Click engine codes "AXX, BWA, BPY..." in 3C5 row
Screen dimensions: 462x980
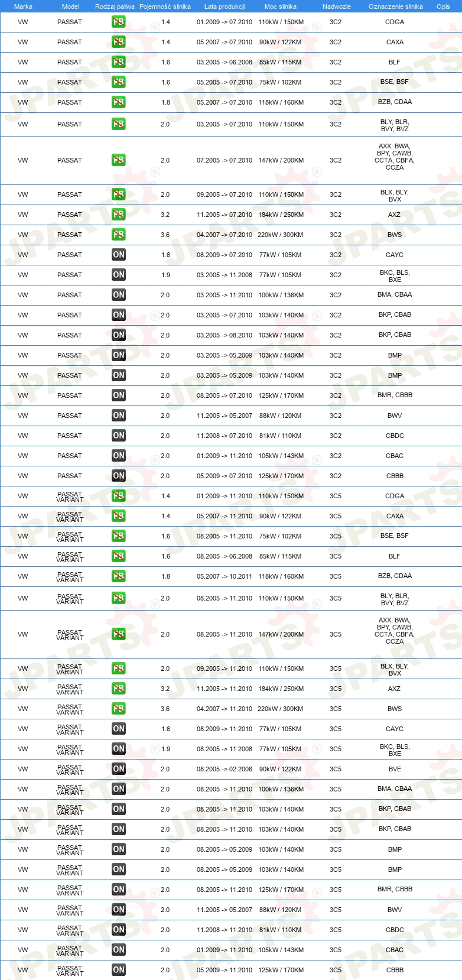point(395,631)
